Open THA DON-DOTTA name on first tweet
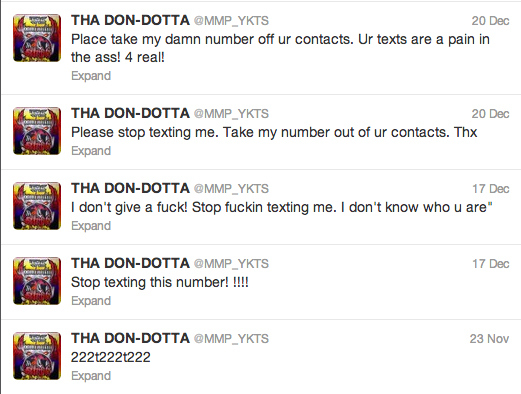 pos(130,20)
